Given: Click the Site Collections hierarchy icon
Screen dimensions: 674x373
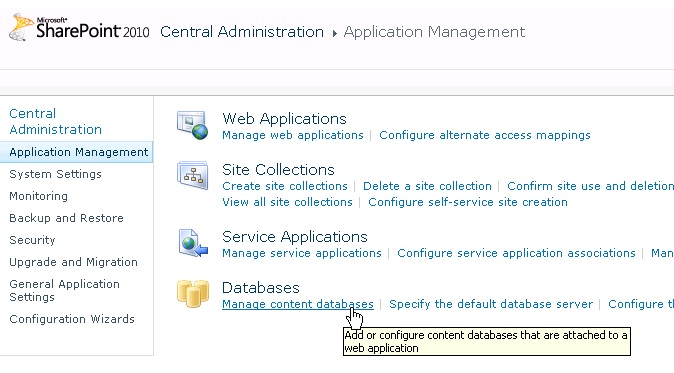Looking at the screenshot, I should pos(192,175).
